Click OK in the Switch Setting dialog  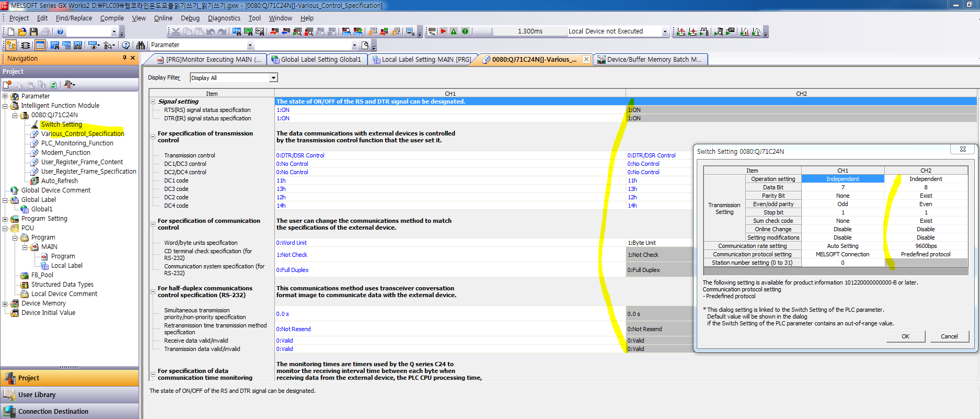point(906,336)
